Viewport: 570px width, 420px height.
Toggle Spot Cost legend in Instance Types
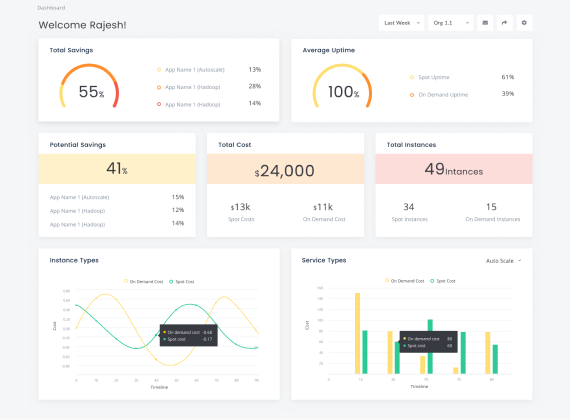181,281
